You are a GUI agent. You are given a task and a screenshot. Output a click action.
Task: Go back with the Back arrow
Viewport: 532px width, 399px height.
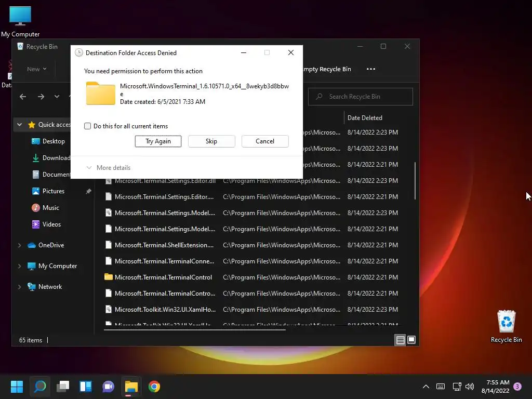pos(23,97)
